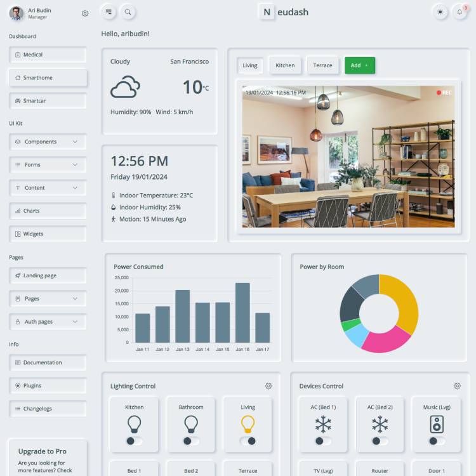
Task: Click the Neudash N logo
Action: 267,12
